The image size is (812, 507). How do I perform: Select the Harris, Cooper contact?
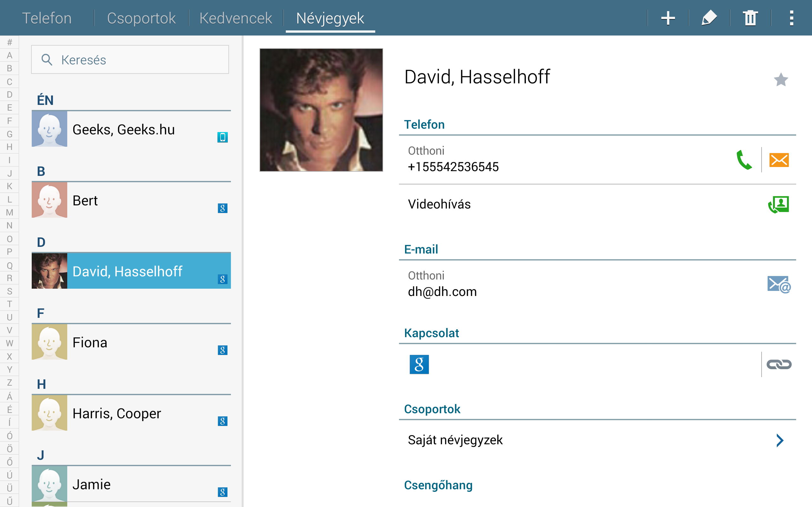point(131,413)
